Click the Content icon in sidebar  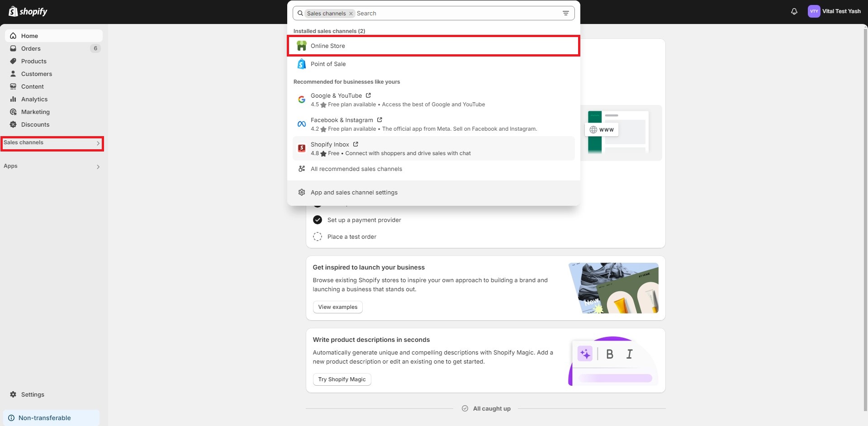13,86
